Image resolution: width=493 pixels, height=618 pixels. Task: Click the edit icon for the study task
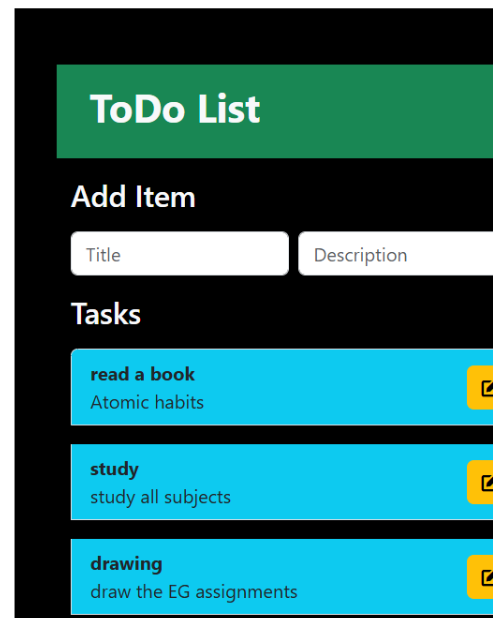(x=487, y=482)
